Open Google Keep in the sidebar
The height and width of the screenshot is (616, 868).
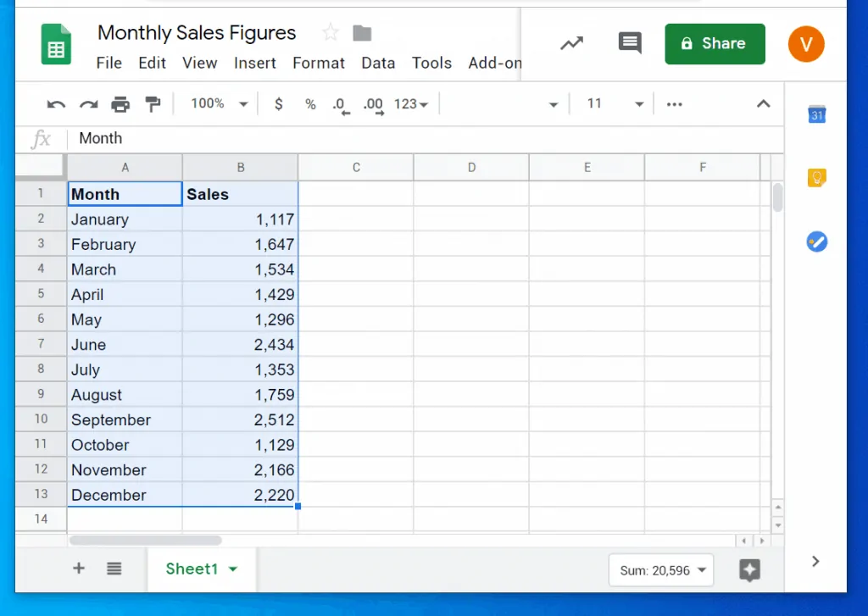coord(815,177)
